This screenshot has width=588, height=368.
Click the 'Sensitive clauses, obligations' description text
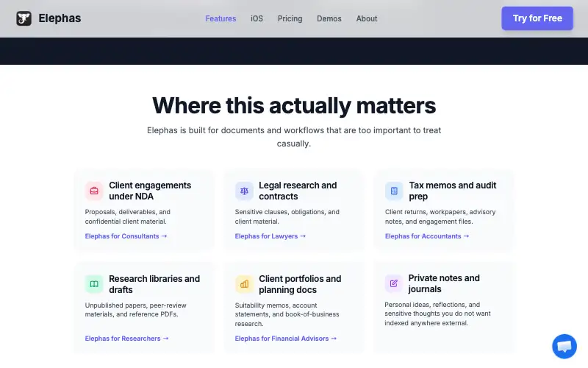coord(287,216)
